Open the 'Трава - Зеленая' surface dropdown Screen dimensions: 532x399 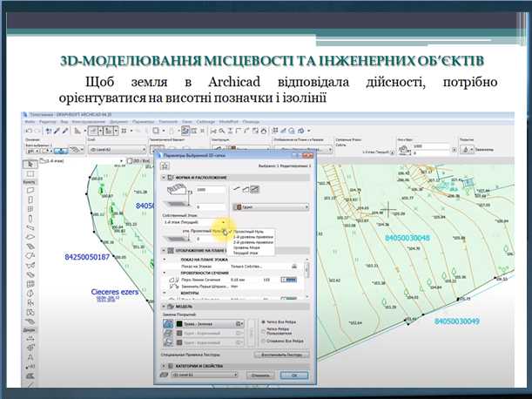point(209,324)
